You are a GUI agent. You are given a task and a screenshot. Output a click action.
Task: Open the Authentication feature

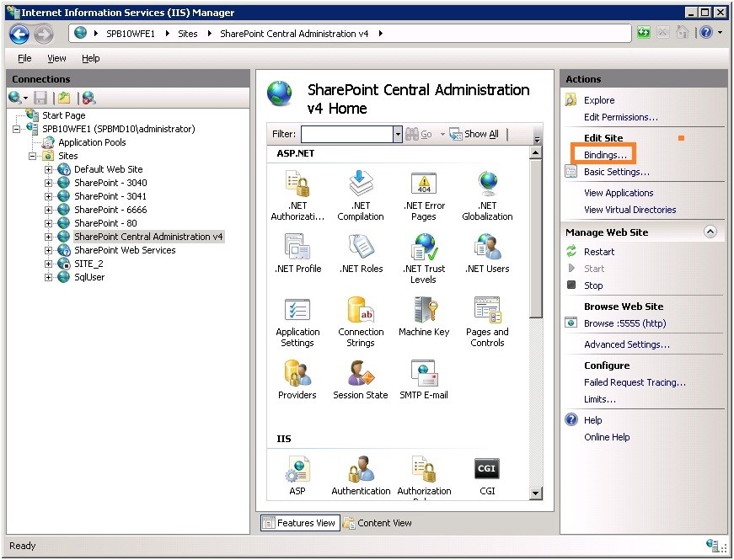point(361,476)
